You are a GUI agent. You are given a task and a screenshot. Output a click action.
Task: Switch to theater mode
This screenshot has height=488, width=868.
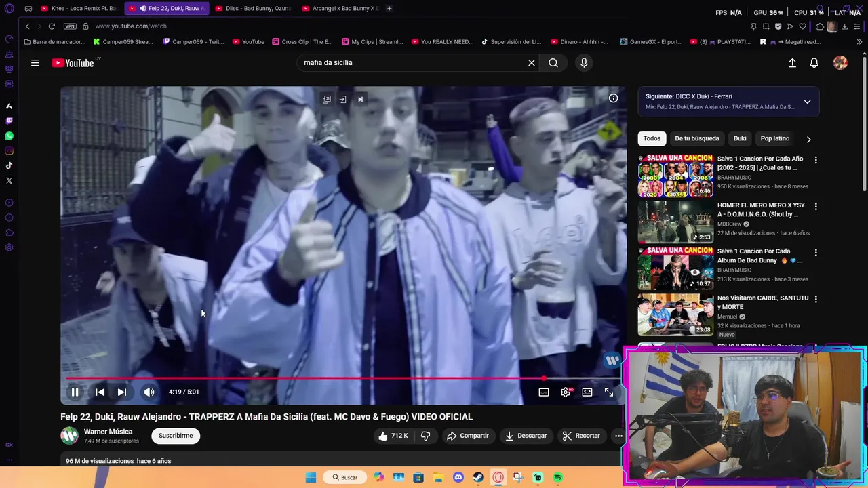[587, 392]
